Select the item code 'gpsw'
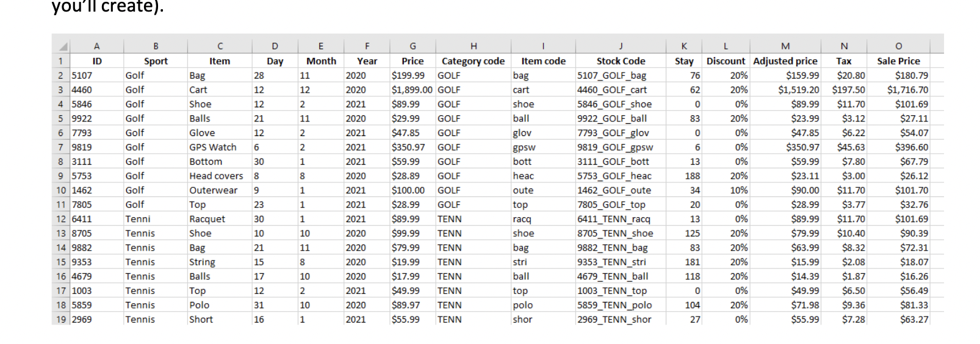980x344 pixels. click(543, 147)
